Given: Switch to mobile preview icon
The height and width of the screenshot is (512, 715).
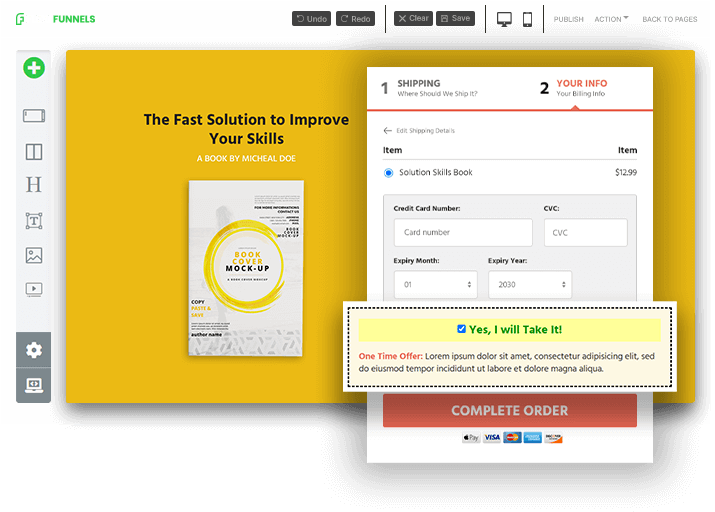Looking at the screenshot, I should click(528, 19).
